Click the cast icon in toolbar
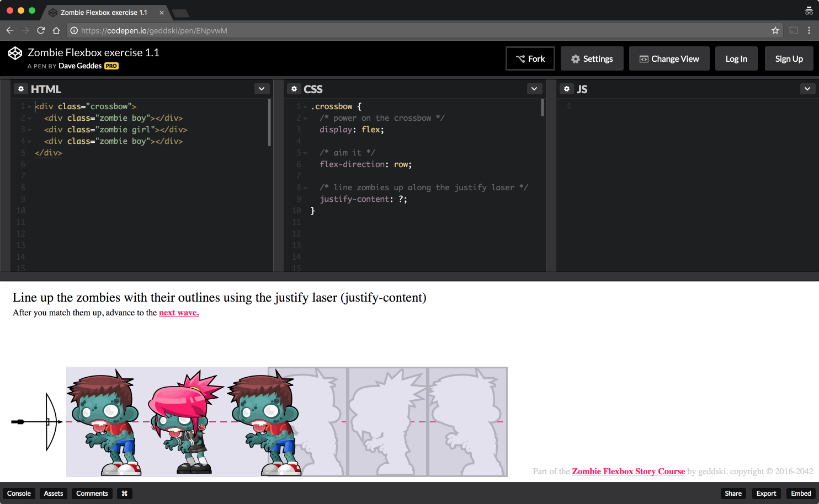Image resolution: width=819 pixels, height=504 pixels. [x=794, y=30]
